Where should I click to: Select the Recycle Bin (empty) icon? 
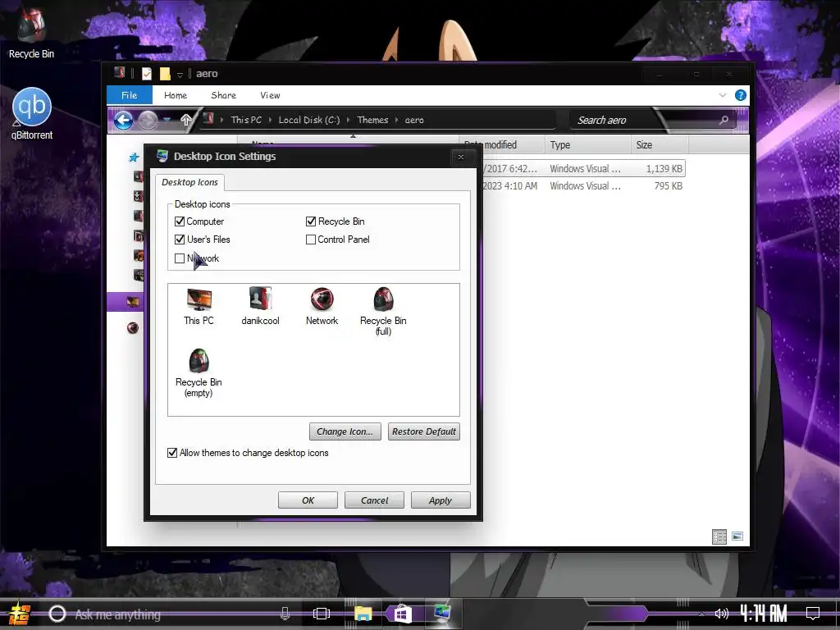(x=199, y=373)
